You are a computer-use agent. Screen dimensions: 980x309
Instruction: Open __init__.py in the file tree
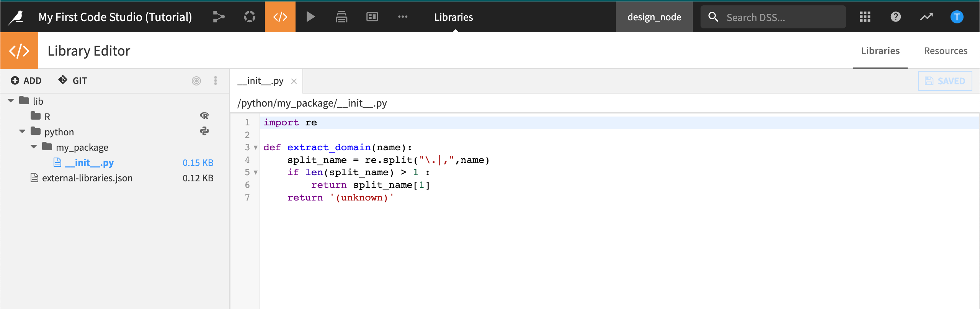tap(89, 163)
